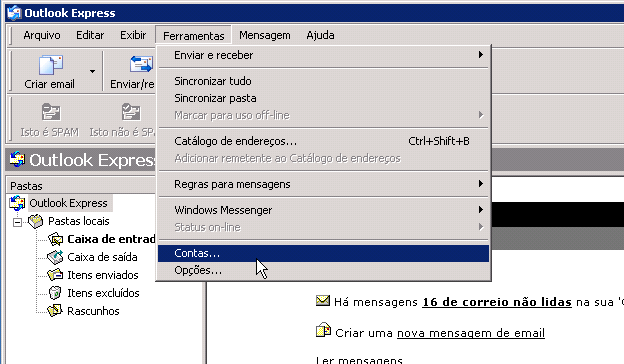The height and width of the screenshot is (364, 624).
Task: Choose Sincronizar pasta from the menu
Action: (323, 98)
